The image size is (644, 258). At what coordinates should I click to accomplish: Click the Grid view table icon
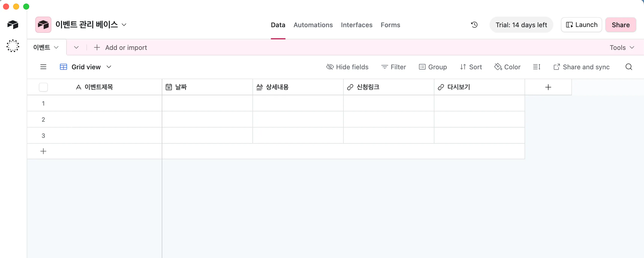tap(63, 67)
